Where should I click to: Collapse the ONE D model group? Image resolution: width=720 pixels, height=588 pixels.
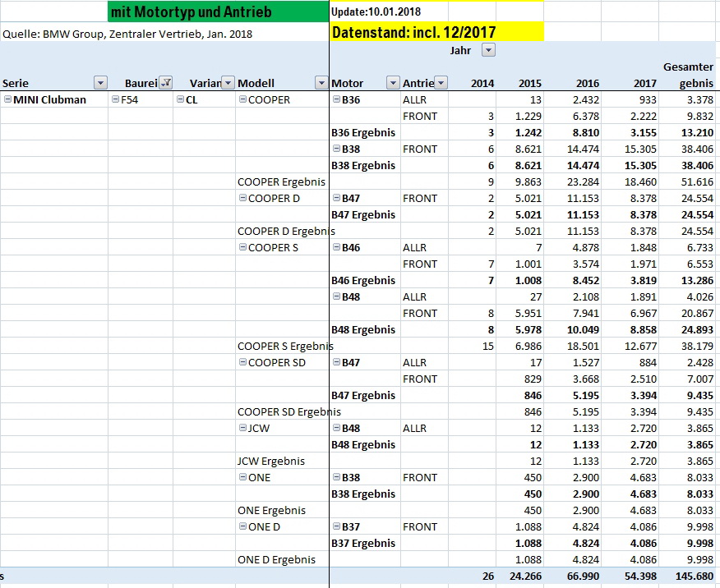[x=243, y=526]
